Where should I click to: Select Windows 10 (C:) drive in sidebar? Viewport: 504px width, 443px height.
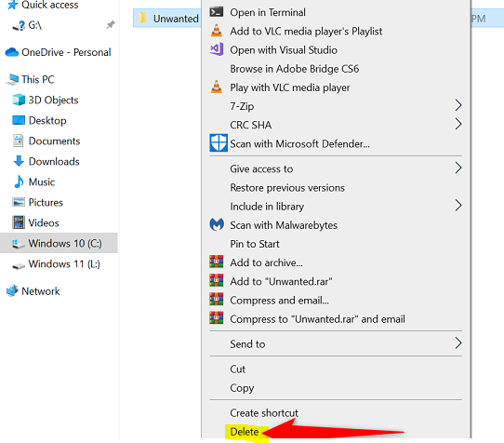[x=59, y=243]
